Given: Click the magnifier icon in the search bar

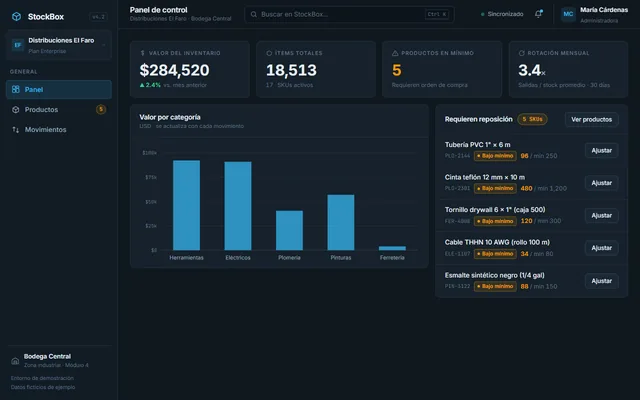Looking at the screenshot, I should [253, 14].
